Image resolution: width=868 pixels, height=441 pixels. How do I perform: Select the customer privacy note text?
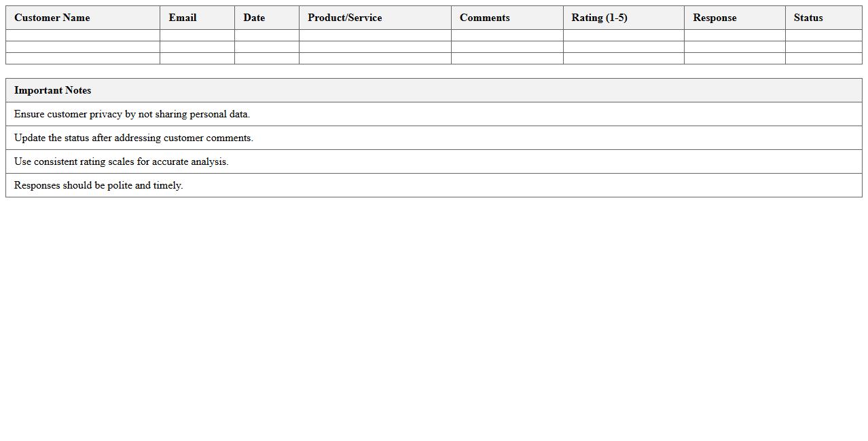coord(132,114)
